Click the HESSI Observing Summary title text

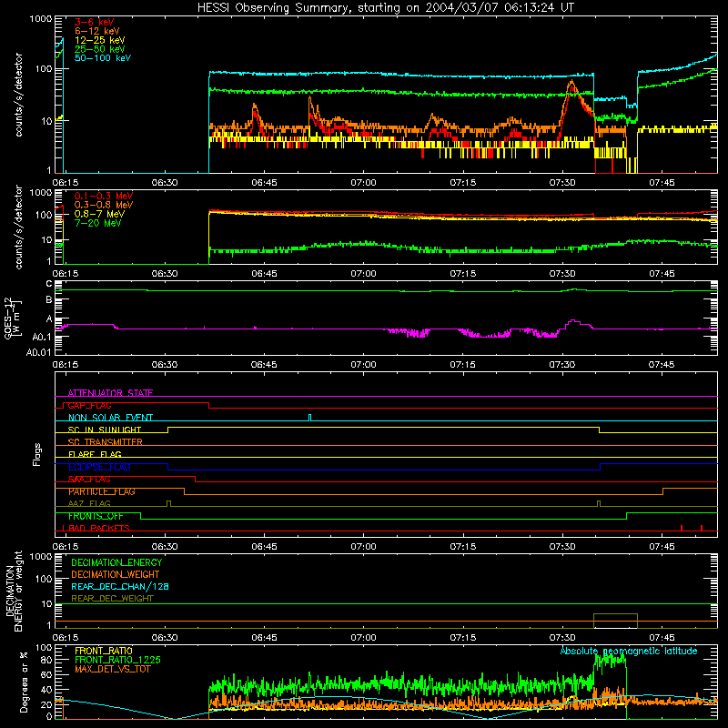tap(385, 8)
